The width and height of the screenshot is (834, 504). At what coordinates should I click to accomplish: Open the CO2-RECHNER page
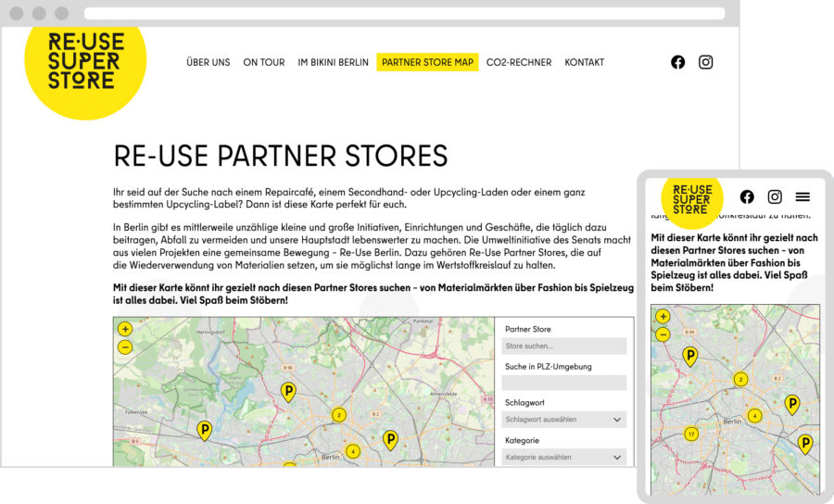[x=519, y=62]
